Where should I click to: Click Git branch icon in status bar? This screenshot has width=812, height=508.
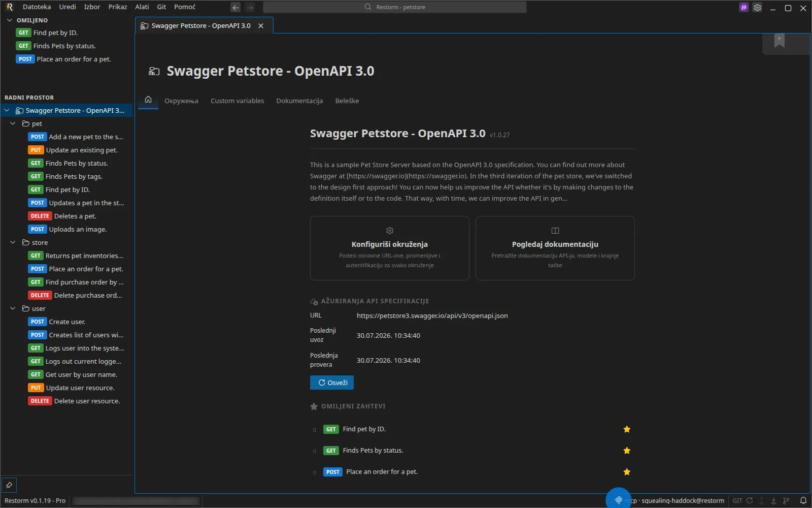tap(786, 500)
